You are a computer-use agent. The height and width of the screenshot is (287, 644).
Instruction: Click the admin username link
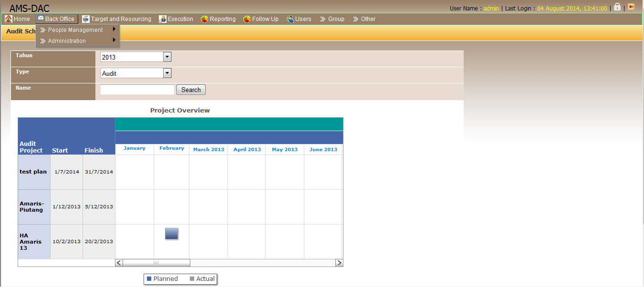(491, 9)
